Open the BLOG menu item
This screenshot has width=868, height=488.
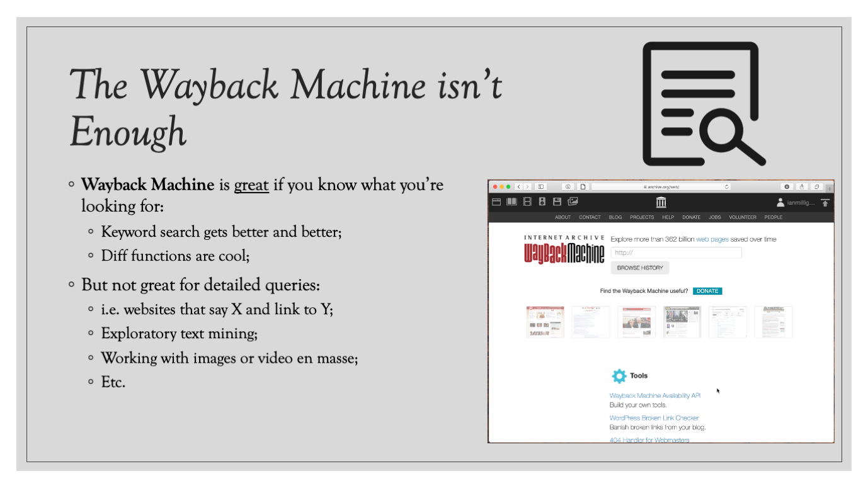pyautogui.click(x=615, y=217)
